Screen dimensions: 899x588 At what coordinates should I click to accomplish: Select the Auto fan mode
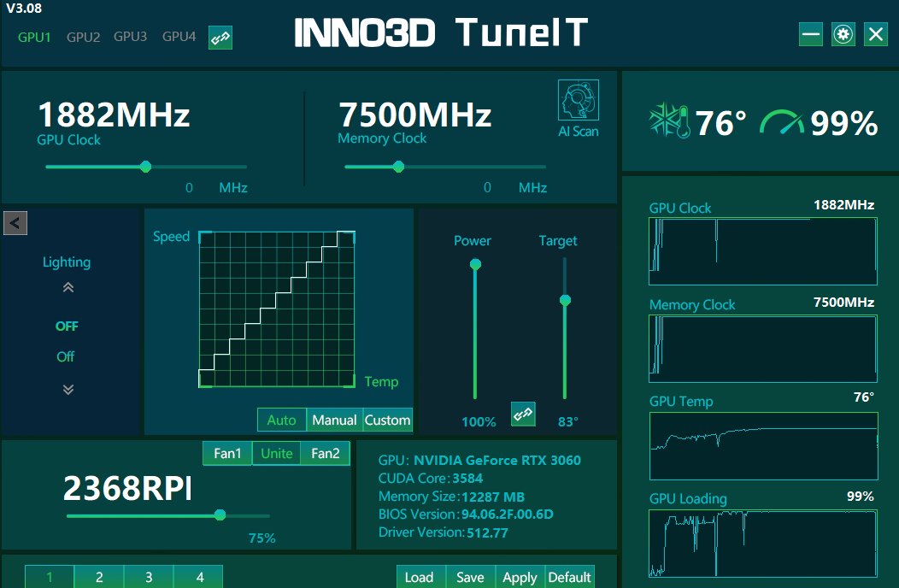pos(281,420)
